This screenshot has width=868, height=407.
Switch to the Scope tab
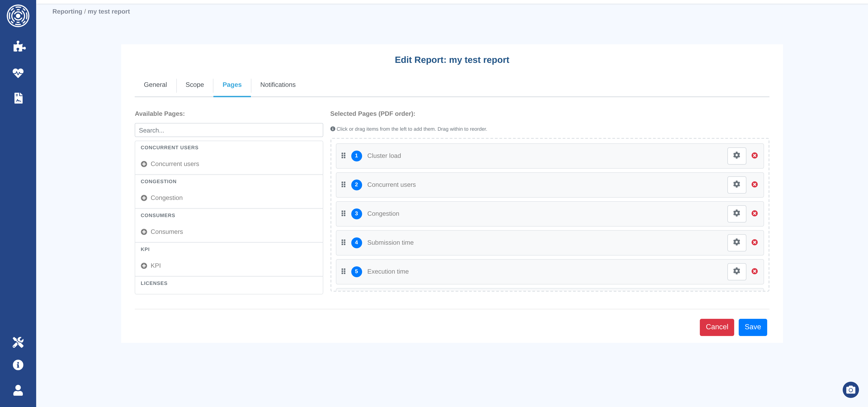[x=194, y=85]
